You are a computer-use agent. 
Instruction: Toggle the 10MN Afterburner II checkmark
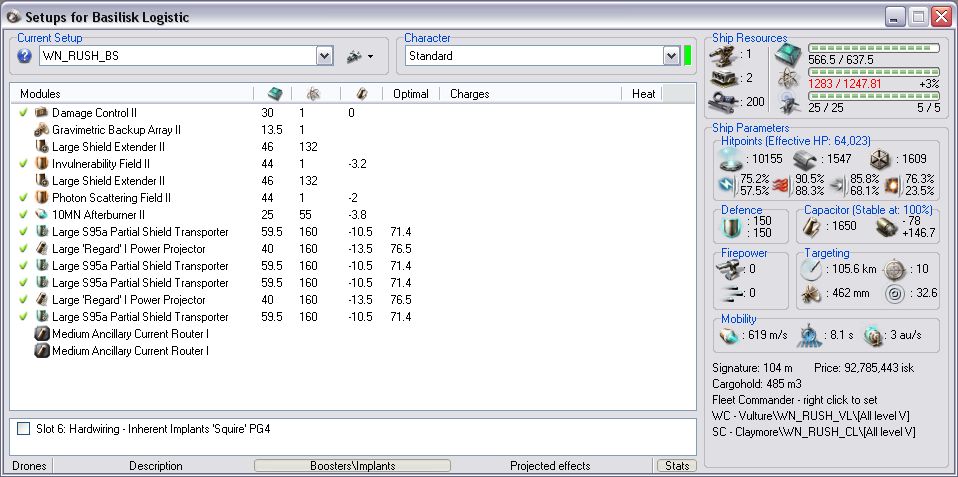[24, 215]
